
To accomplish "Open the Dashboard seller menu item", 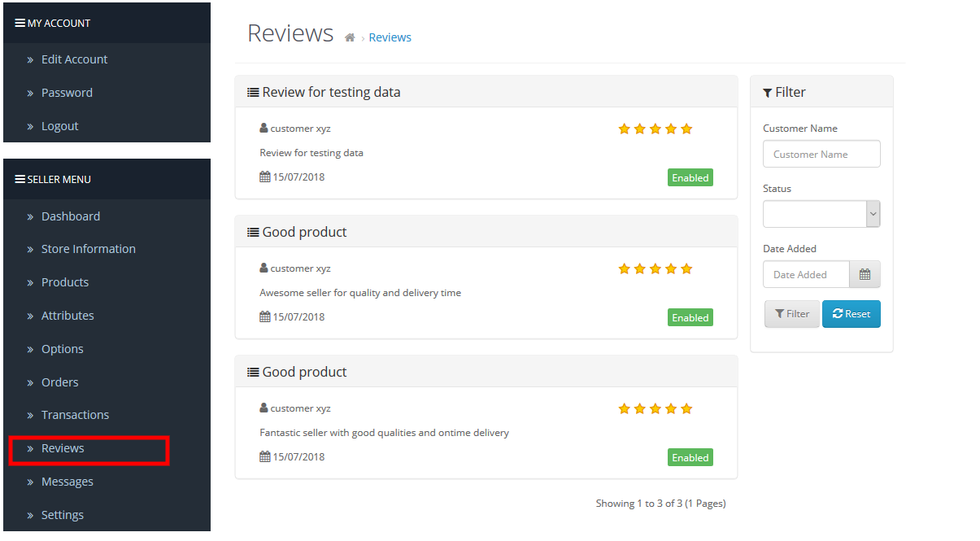I will coord(71,216).
